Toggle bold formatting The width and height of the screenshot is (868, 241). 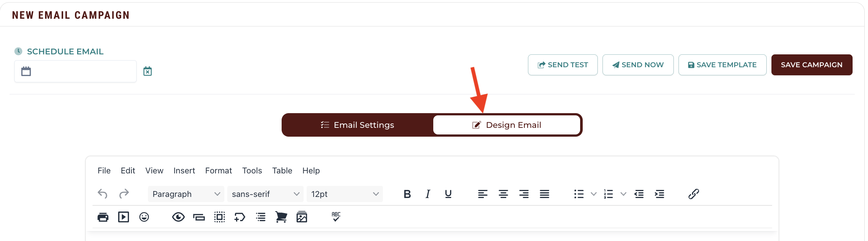click(407, 194)
